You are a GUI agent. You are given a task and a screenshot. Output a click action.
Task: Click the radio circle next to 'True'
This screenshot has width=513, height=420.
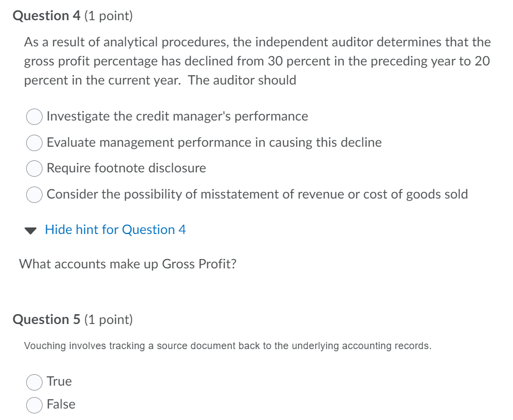pos(34,381)
